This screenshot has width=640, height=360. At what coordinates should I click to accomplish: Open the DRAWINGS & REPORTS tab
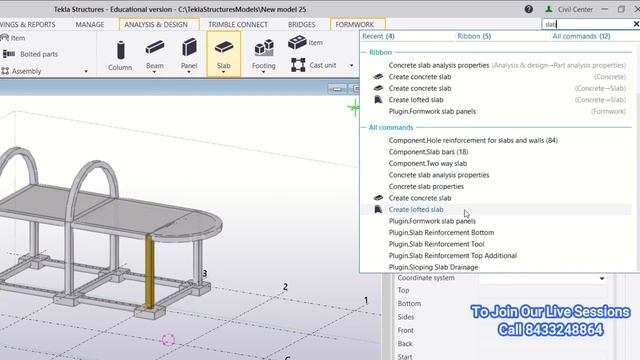28,24
